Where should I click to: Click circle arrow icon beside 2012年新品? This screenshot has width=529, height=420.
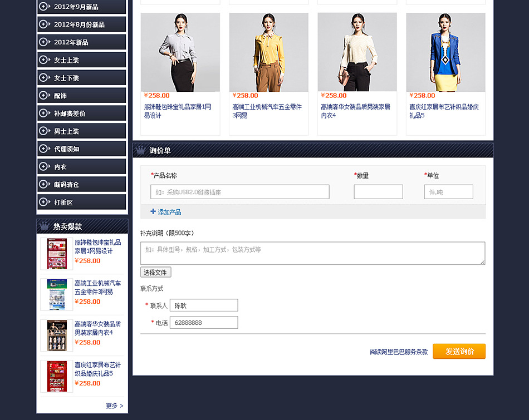click(44, 42)
